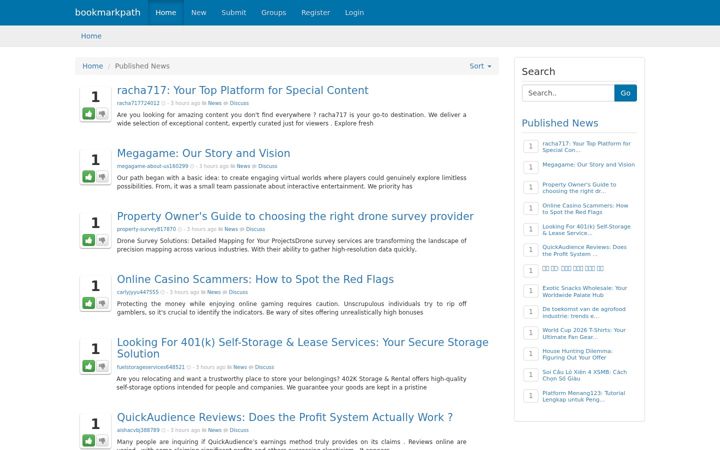Open the Sort dropdown
Screen dimensions: 720x450
480,66
